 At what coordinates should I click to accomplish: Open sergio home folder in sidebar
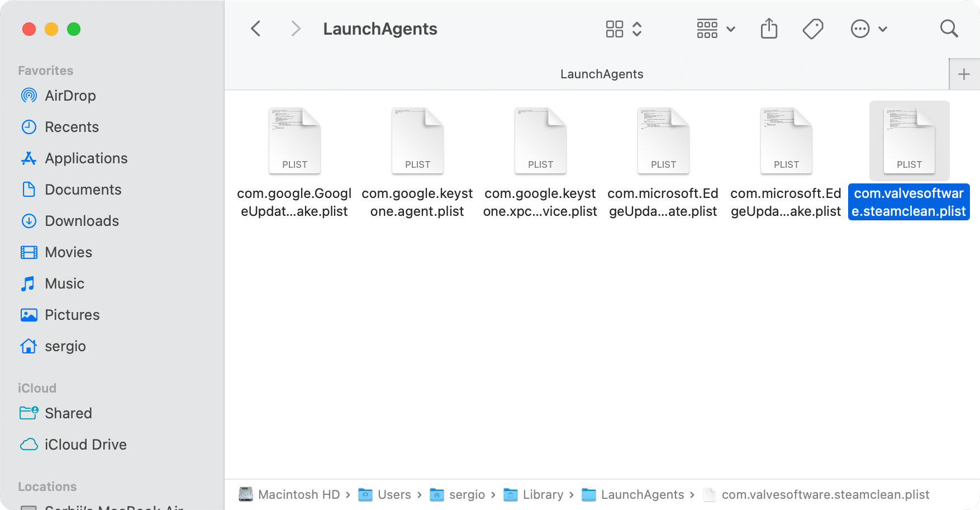coord(65,346)
